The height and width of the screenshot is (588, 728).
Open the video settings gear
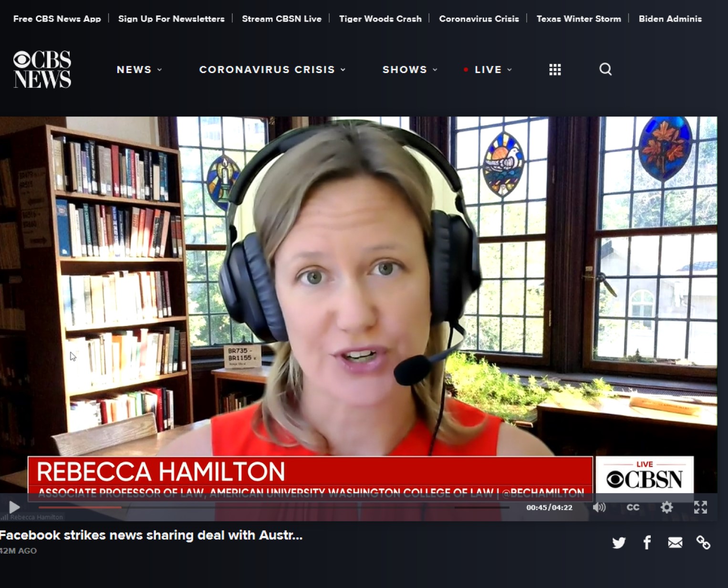666,507
